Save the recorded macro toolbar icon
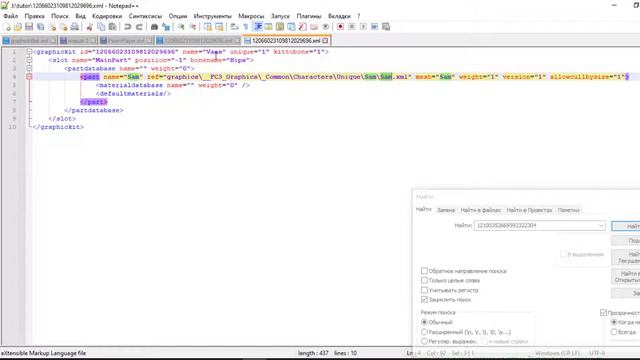Viewport: 640px width, 360px height. [x=386, y=27]
